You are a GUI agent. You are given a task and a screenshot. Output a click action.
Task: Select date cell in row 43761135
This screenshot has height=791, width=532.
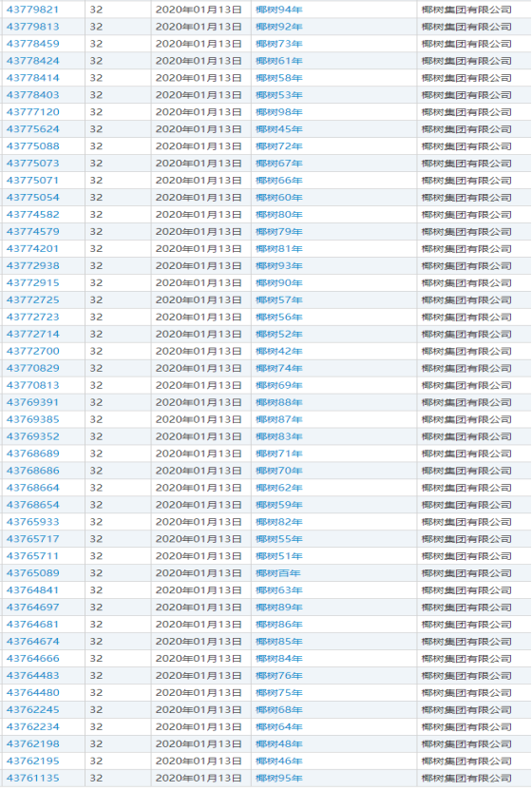tap(200, 779)
